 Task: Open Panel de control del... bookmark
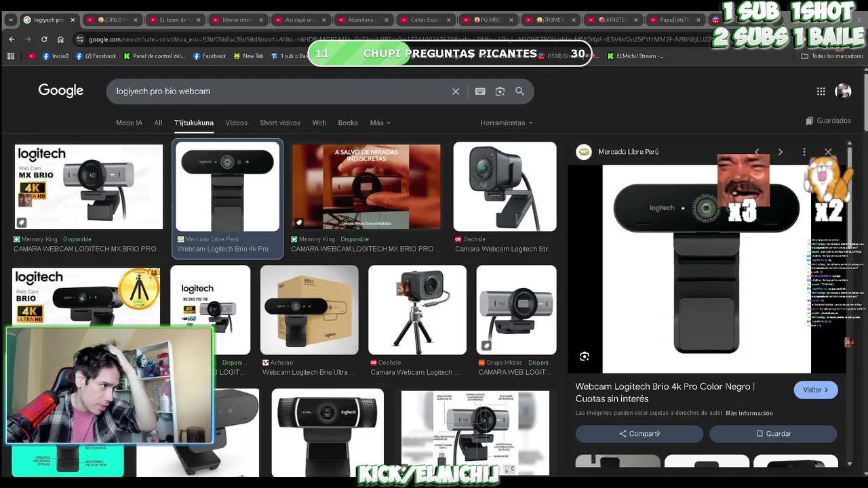click(x=155, y=56)
